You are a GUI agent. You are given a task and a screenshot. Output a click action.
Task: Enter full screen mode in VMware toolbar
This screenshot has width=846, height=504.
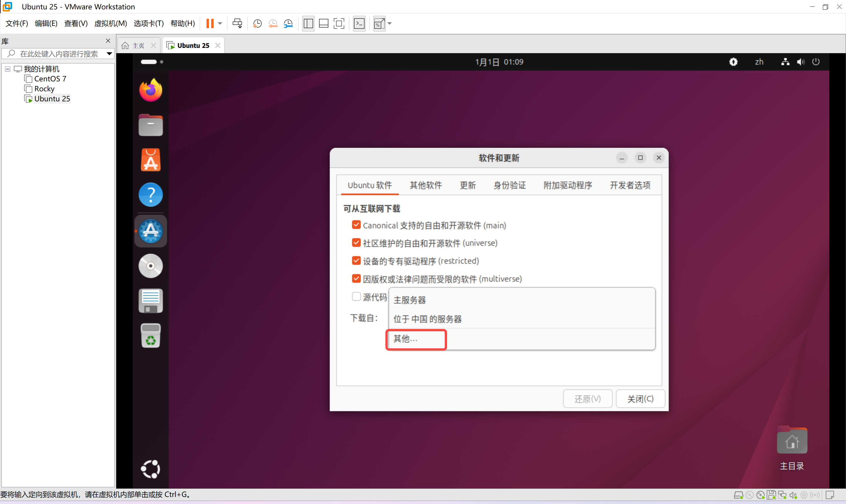coord(339,23)
